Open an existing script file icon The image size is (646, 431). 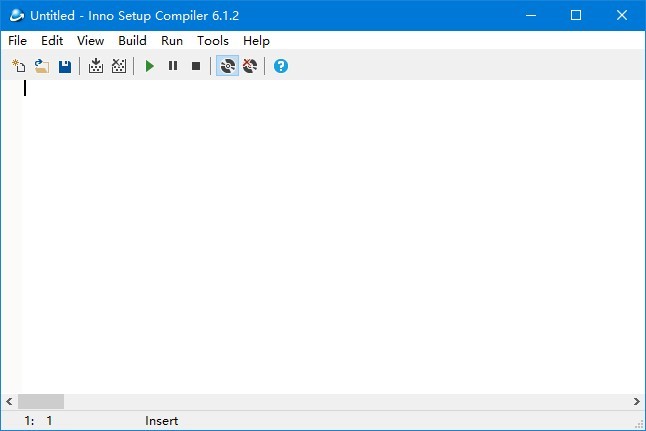(x=41, y=66)
